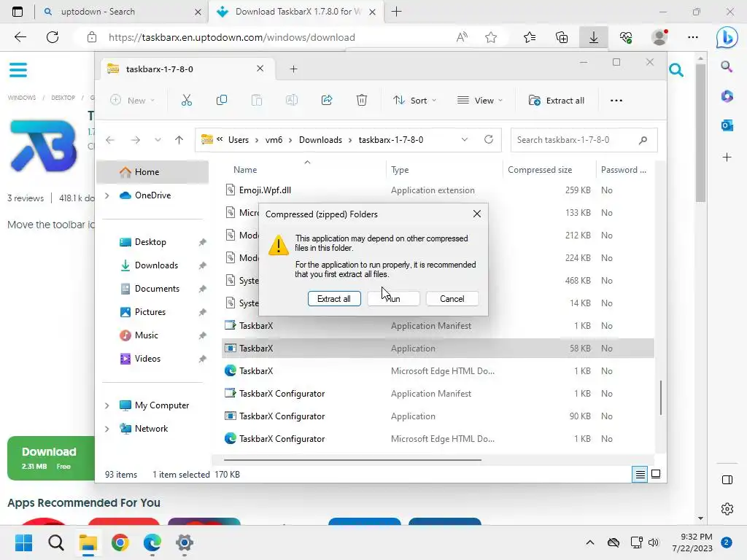747x560 pixels.
Task: Select TaskbarX Configurator Microsoft Edge HTML file
Action: 438,438
